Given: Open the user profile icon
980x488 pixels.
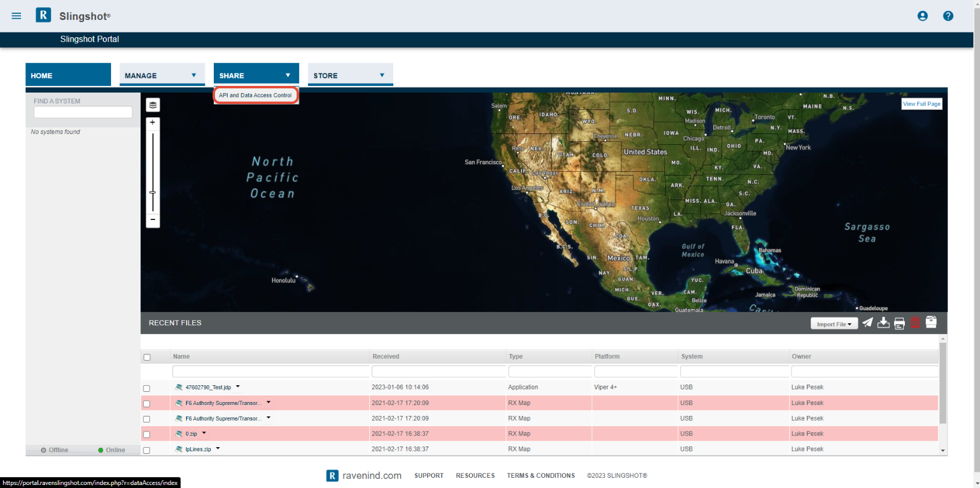Looking at the screenshot, I should [x=922, y=16].
